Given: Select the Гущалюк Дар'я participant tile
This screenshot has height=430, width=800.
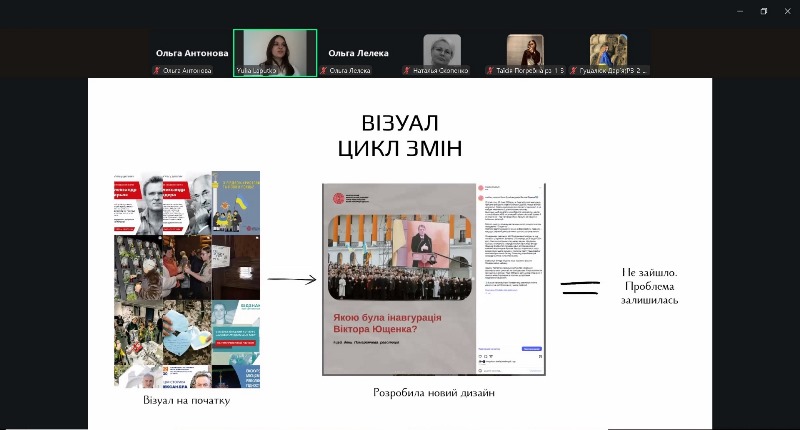Looking at the screenshot, I should pos(609,53).
